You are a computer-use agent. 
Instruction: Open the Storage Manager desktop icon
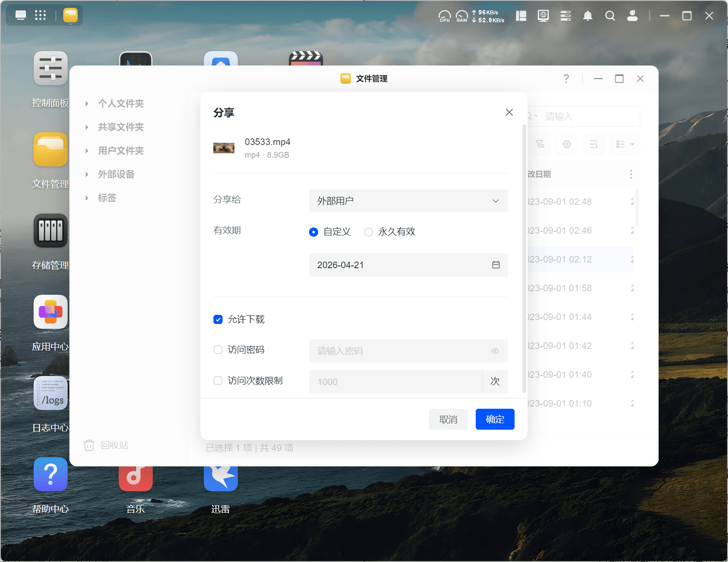pos(51,231)
